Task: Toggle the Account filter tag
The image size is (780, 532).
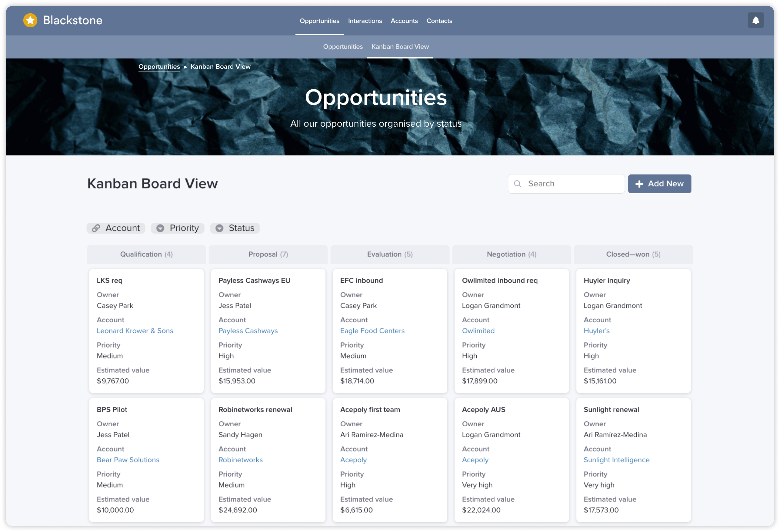Action: 117,228
